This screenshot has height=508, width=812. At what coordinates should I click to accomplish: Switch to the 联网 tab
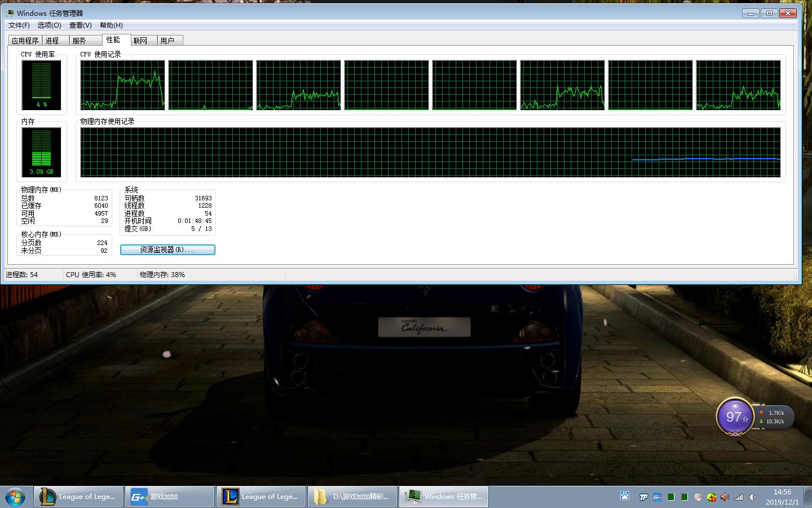tap(143, 41)
